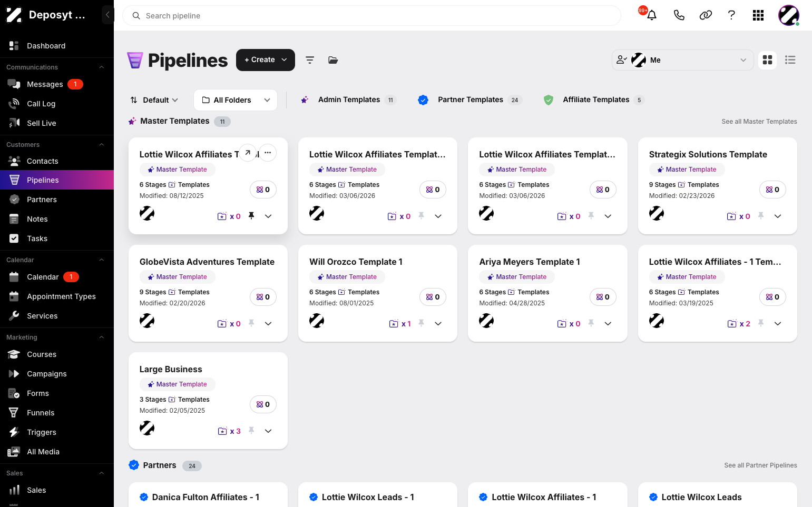Collapse the sidebar with arrow button
812x507 pixels.
(x=107, y=15)
